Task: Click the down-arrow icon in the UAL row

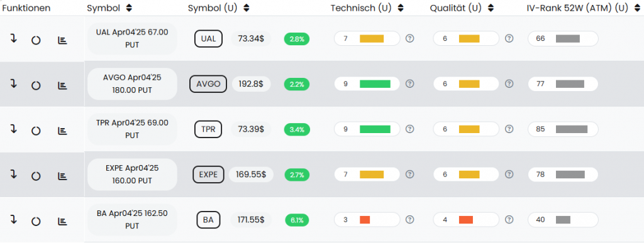Action: click(x=14, y=39)
